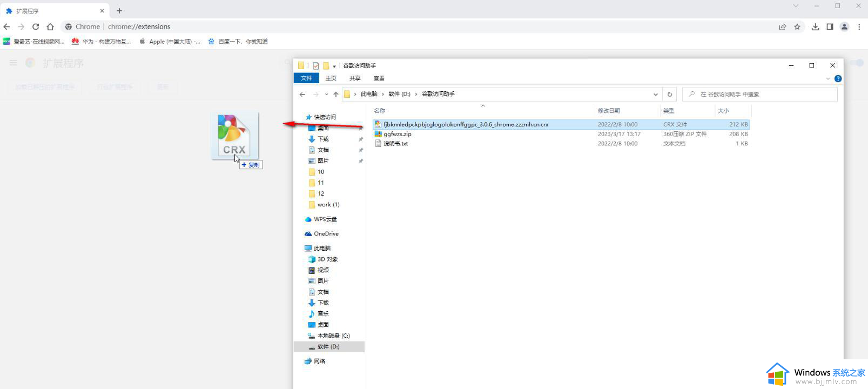This screenshot has width=868, height=389.
Task: Refresh the Explorer folder view
Action: (670, 94)
